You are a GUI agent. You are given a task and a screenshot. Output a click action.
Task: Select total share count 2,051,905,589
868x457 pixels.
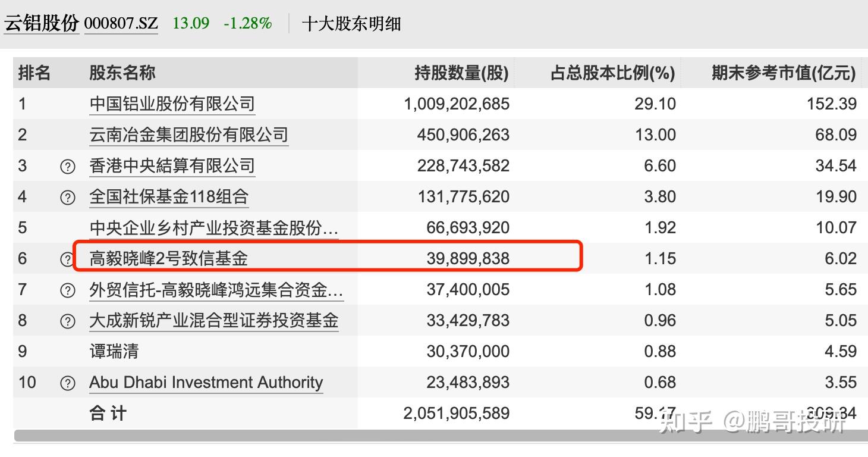[x=457, y=414]
